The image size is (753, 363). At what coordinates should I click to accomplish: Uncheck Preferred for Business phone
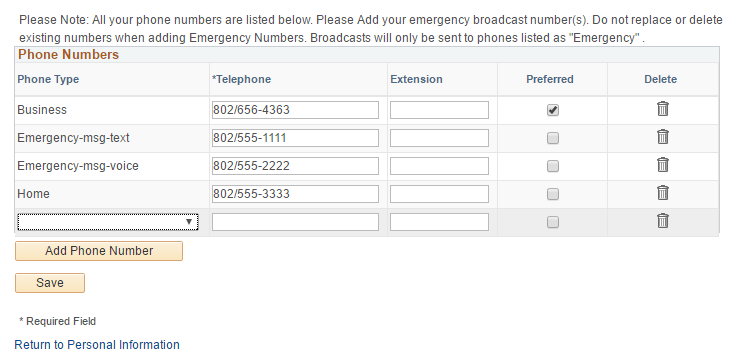click(x=553, y=110)
